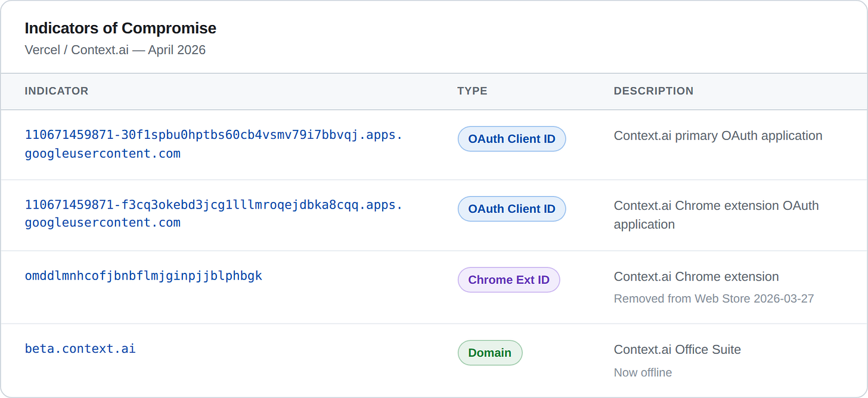Click the 'Removed from Web Store 2026-03-27' note

pos(714,298)
